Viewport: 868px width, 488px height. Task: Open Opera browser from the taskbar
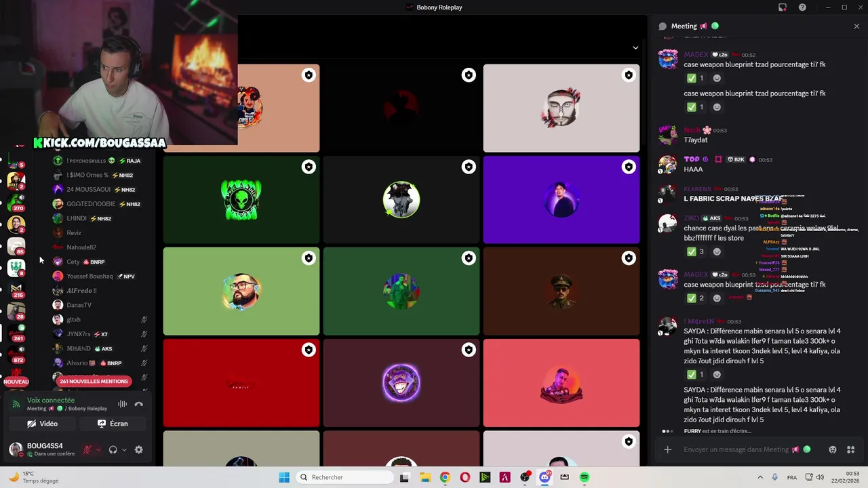click(x=465, y=477)
